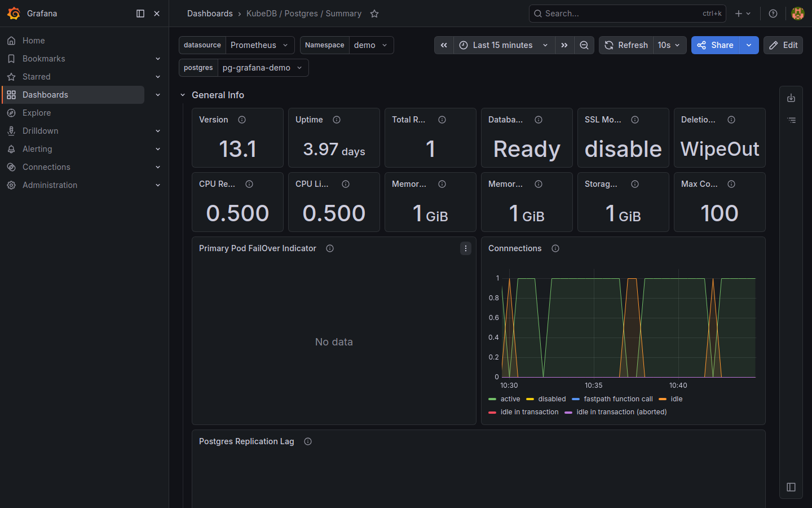Go to Home in the sidebar
812x508 pixels.
[34, 41]
